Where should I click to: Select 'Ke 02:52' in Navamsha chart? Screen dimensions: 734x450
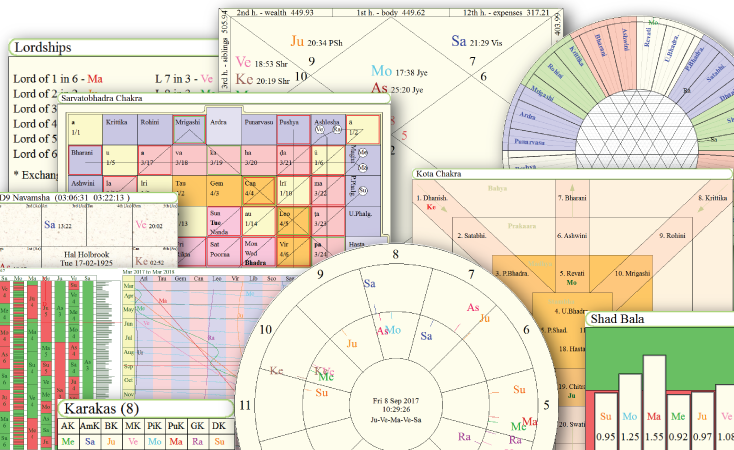point(149,262)
